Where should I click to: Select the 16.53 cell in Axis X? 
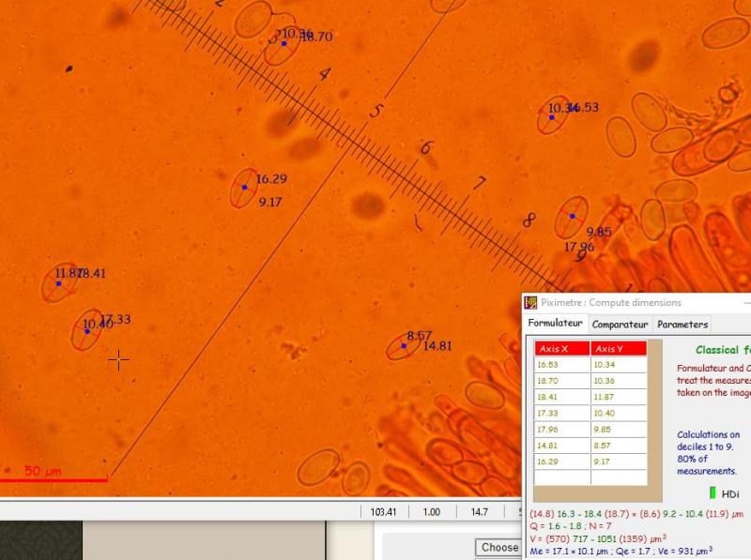click(561, 365)
